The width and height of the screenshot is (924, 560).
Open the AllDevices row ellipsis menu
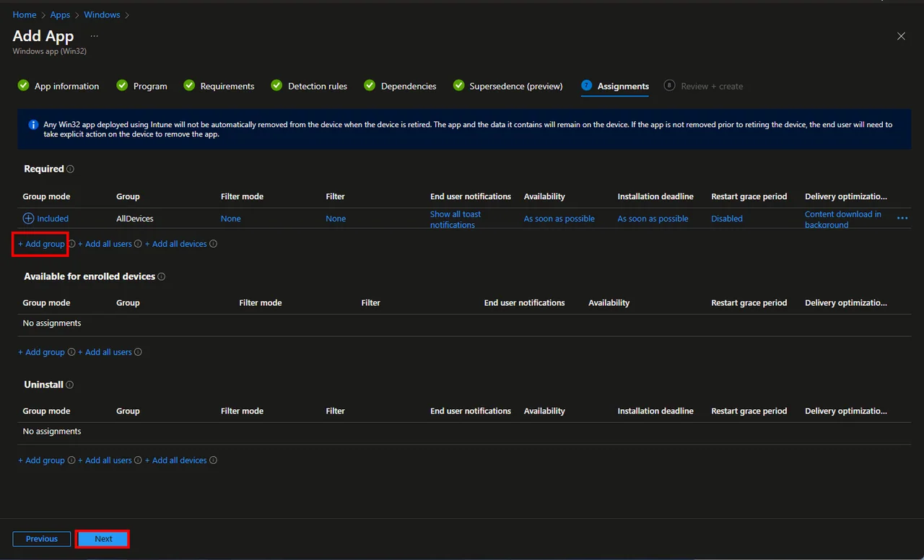pyautogui.click(x=902, y=218)
